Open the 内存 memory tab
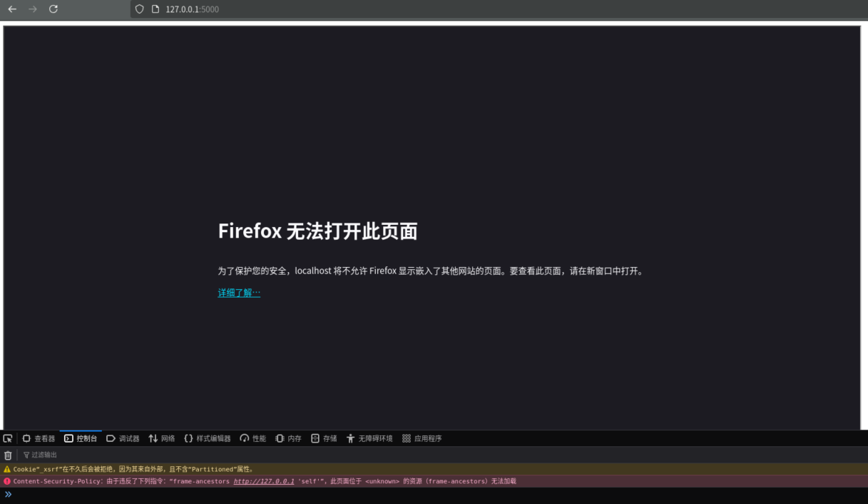 click(x=288, y=438)
